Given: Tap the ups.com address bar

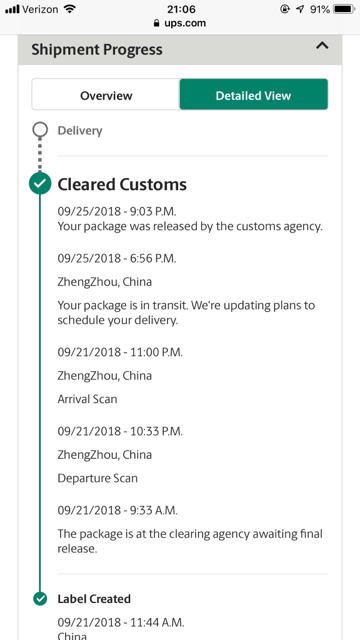Looking at the screenshot, I should 180,23.
